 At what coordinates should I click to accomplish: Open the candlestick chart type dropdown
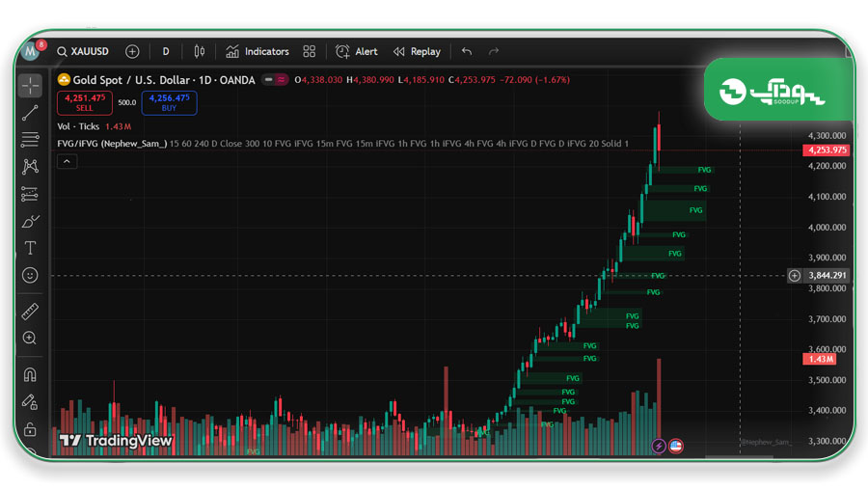point(200,51)
